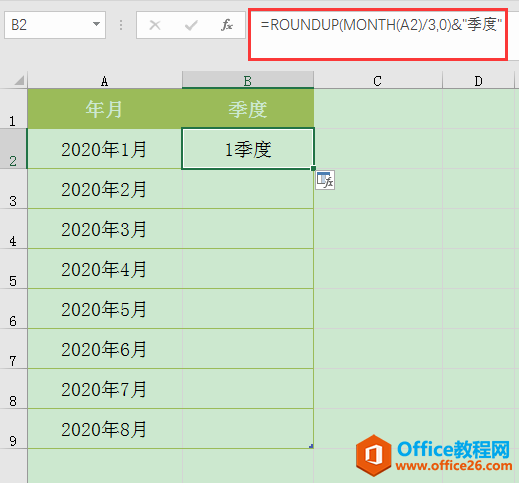Select row 9 header

click(x=13, y=429)
